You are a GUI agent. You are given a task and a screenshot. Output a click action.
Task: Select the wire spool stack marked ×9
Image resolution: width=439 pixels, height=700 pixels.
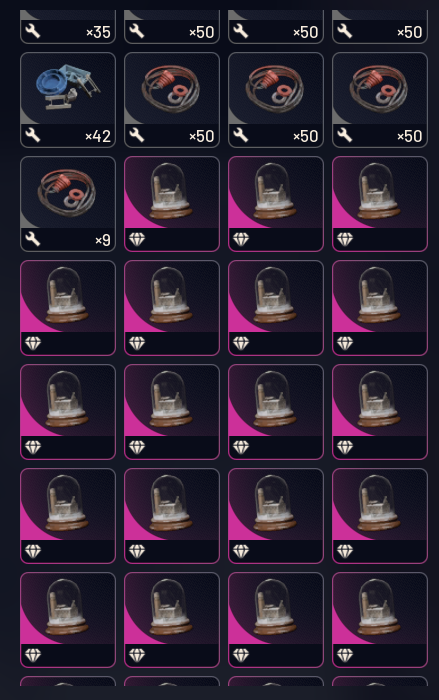[x=68, y=204]
